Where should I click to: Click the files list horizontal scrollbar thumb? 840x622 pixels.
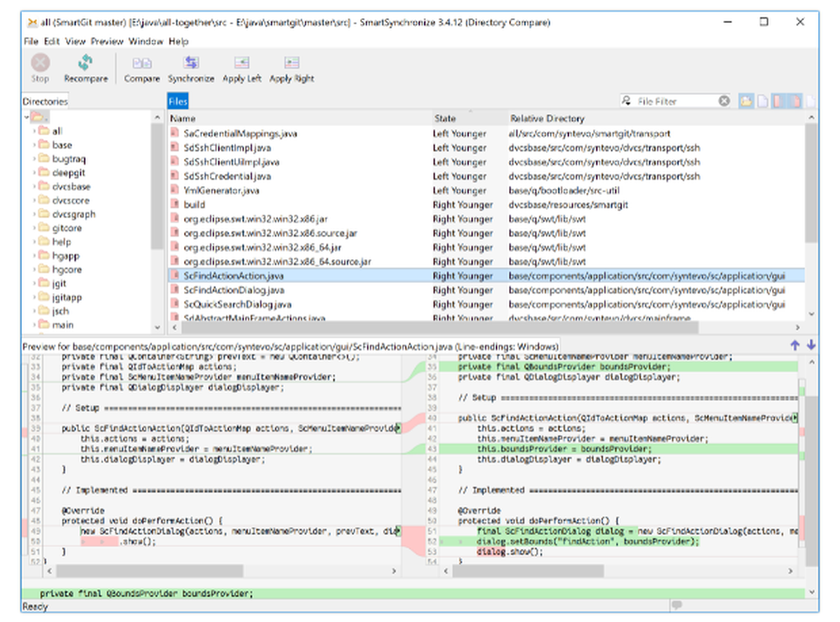pyautogui.click(x=438, y=327)
